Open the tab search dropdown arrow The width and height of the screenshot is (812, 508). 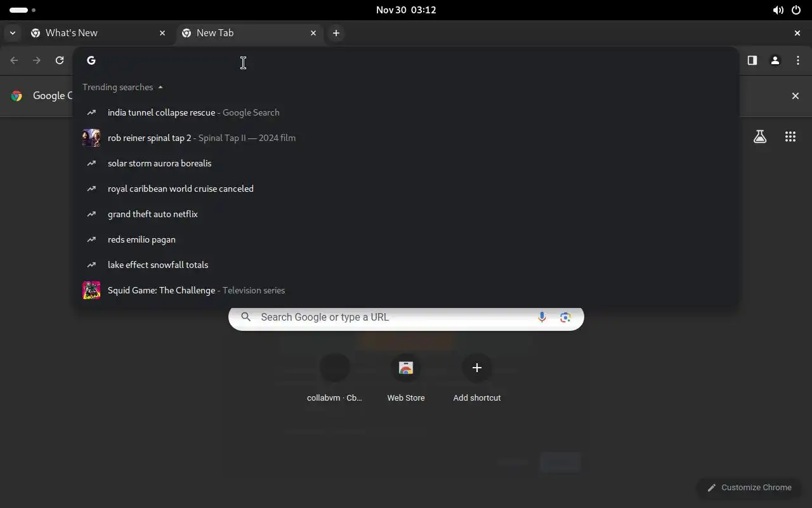point(13,33)
